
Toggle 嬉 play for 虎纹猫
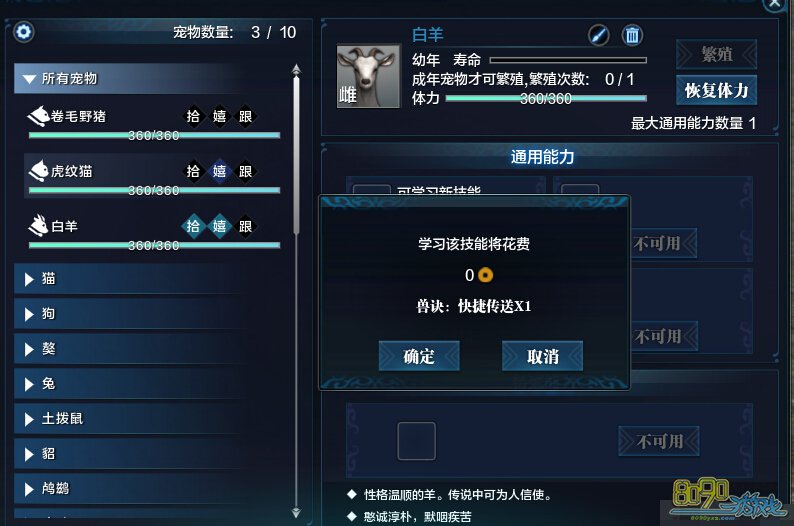pos(219,171)
